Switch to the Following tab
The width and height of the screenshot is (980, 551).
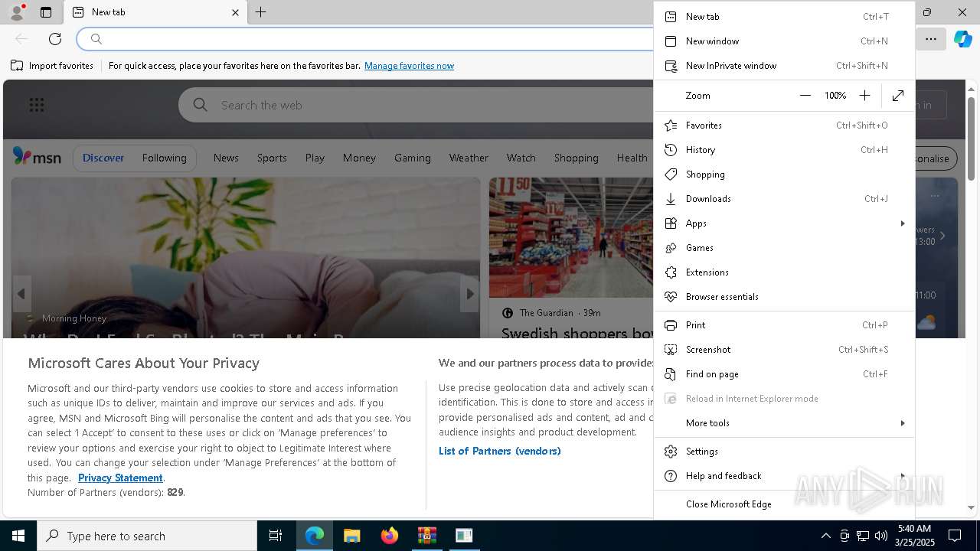164,158
